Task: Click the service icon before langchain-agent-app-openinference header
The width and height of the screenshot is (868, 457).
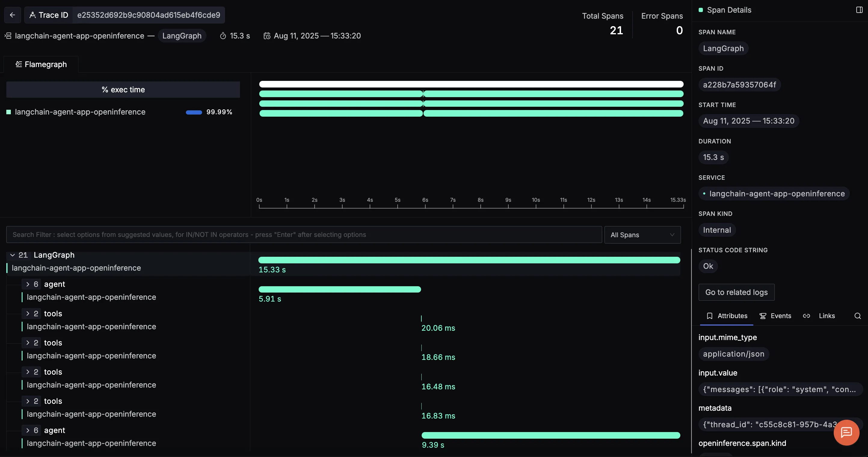Action: pos(8,36)
